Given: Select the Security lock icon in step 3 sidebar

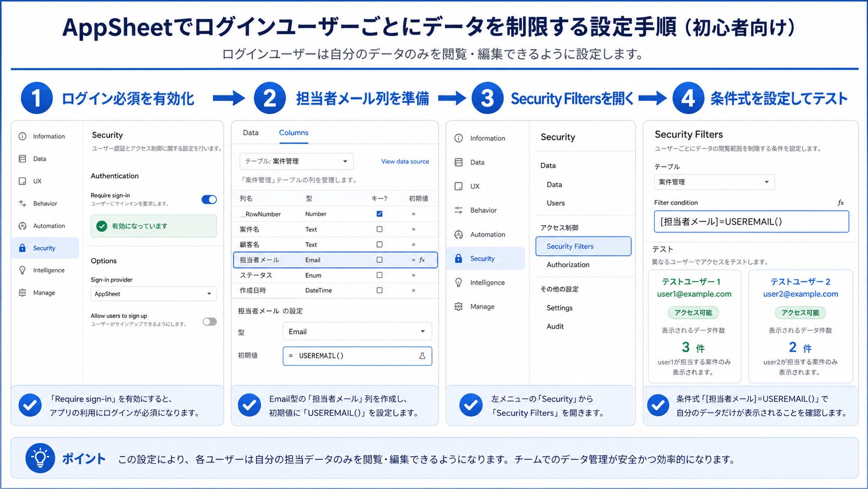Looking at the screenshot, I should pos(458,258).
